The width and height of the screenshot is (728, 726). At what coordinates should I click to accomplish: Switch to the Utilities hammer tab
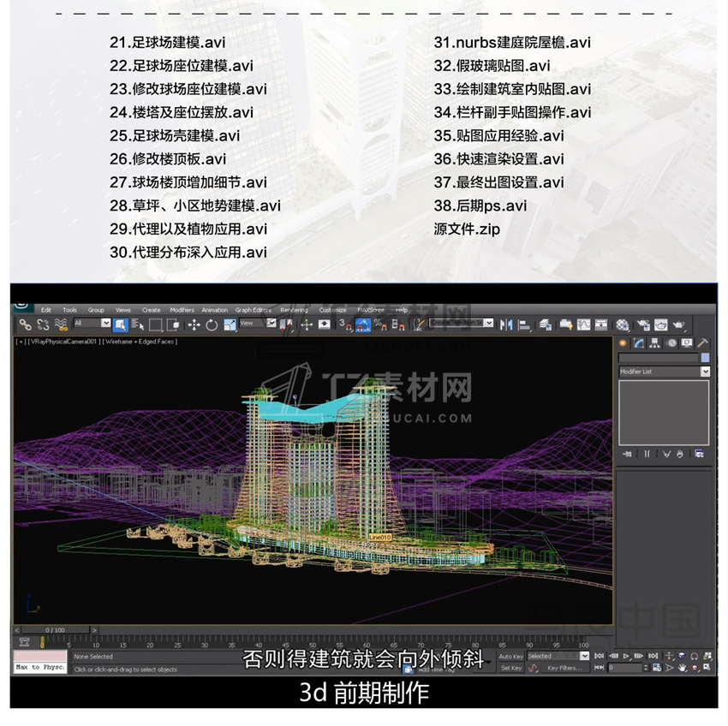point(702,343)
